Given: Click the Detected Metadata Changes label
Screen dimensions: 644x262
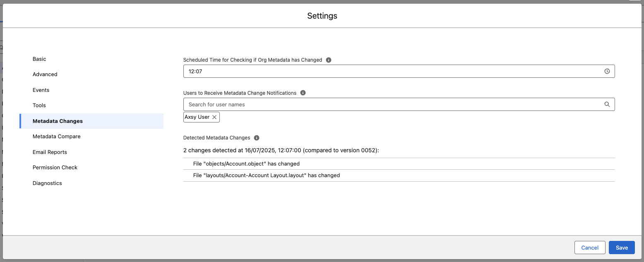Looking at the screenshot, I should (217, 138).
